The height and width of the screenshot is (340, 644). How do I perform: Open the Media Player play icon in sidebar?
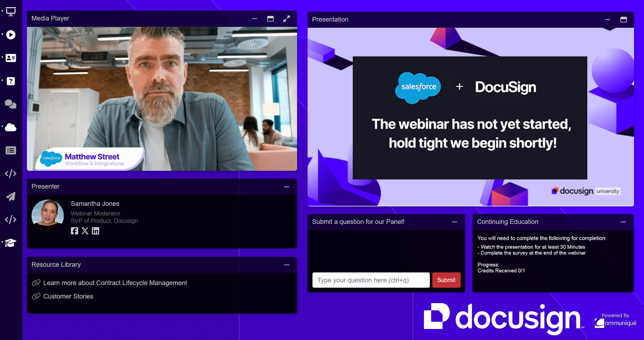[x=11, y=35]
